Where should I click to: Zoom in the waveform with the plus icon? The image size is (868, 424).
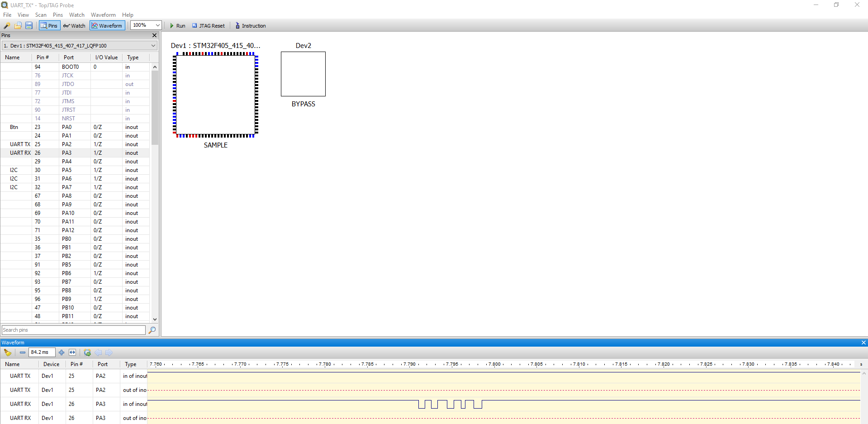[62, 353]
